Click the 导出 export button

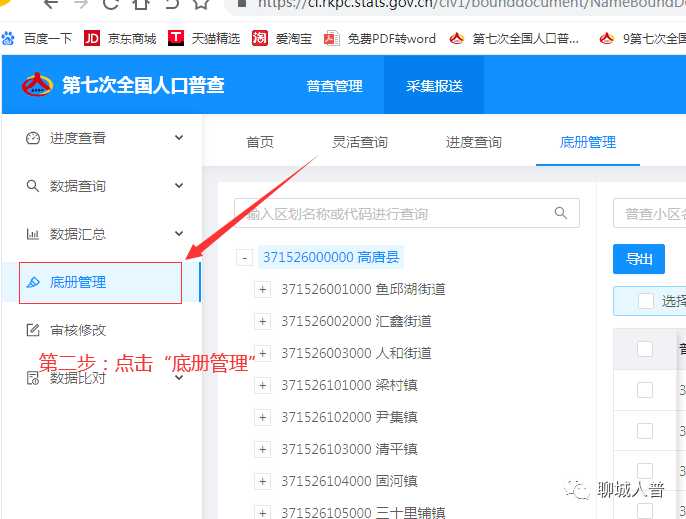639,259
